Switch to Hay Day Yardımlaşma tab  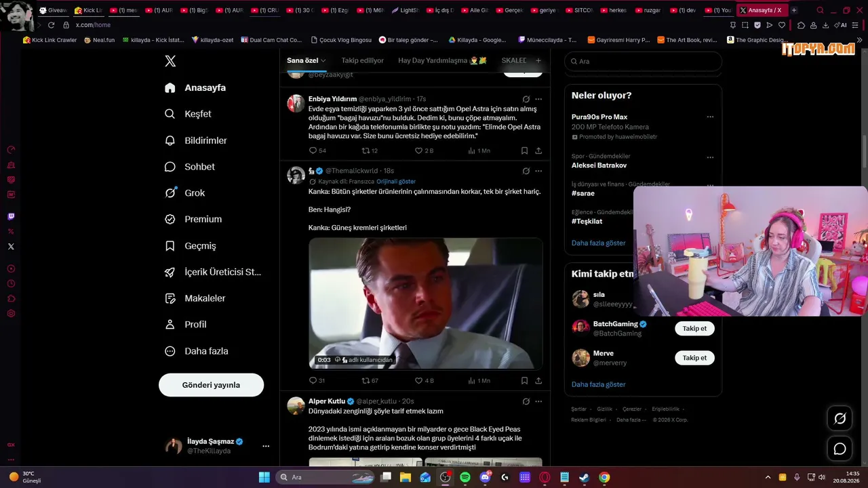442,60
